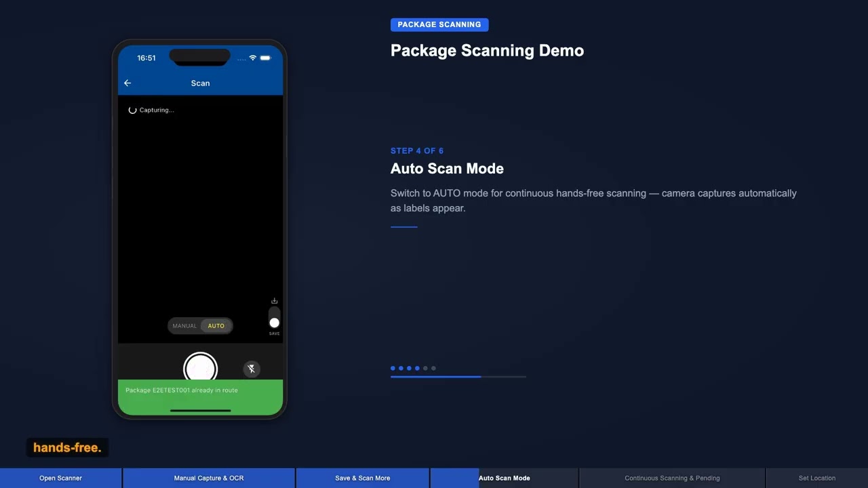The image size is (868, 488).
Task: Jump to the Set Location chapter
Action: [x=817, y=478]
